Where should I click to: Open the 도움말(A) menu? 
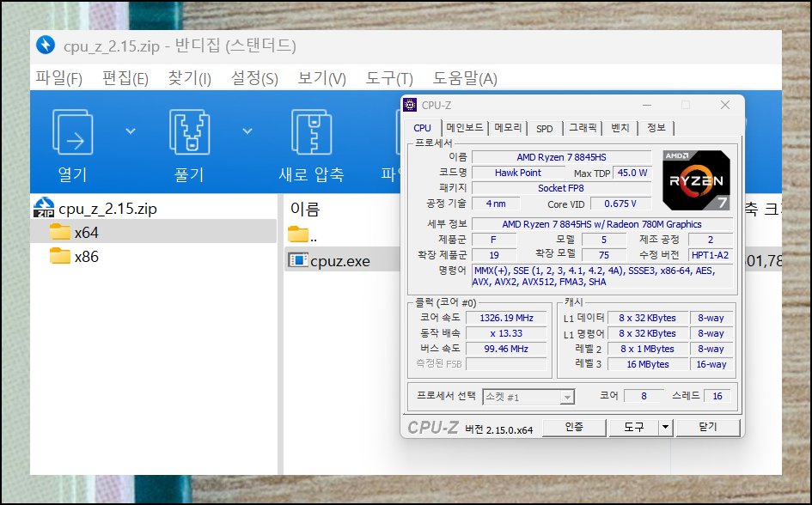465,79
